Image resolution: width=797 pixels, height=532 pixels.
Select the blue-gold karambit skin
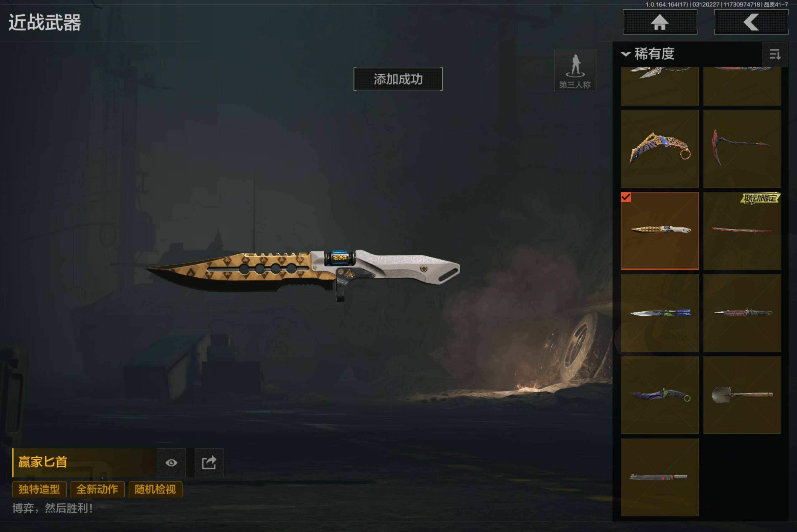click(660, 149)
